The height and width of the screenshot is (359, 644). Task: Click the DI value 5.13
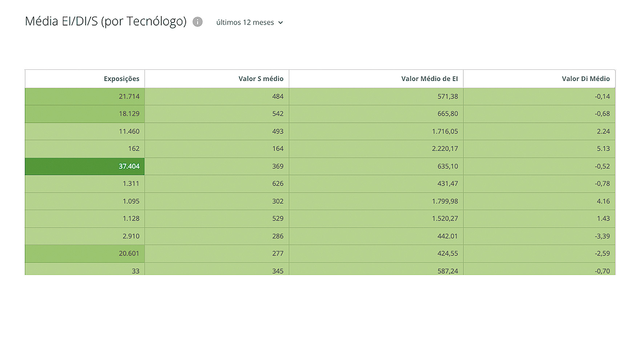click(603, 149)
